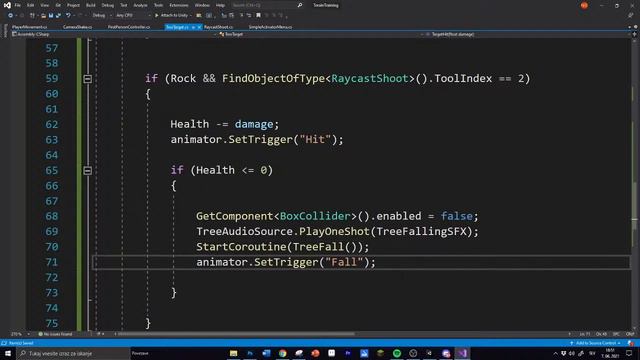Open the TargetHit member navigation dropdown
640x360 pixels.
click(x=527, y=34)
